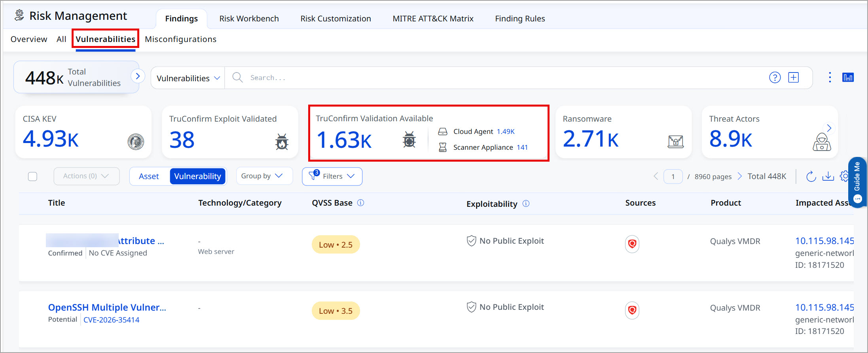Switch to the Overview sub-tab
This screenshot has width=868, height=353.
click(x=29, y=39)
